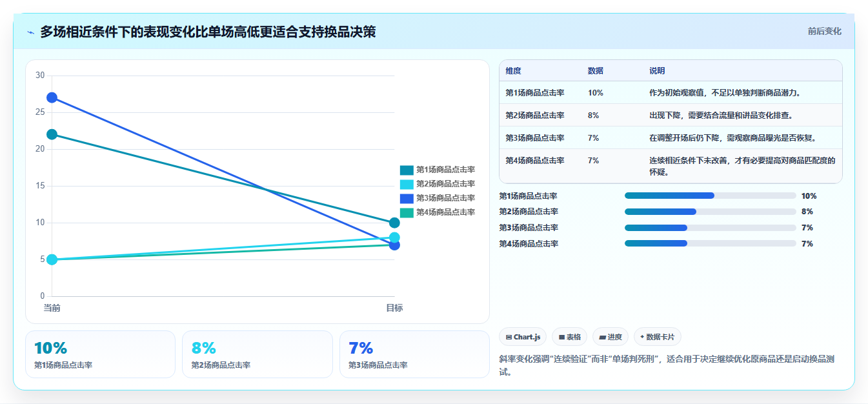The image size is (868, 404).
Task: Toggle the 第4场商品点击率 legend color box
Action: click(407, 212)
